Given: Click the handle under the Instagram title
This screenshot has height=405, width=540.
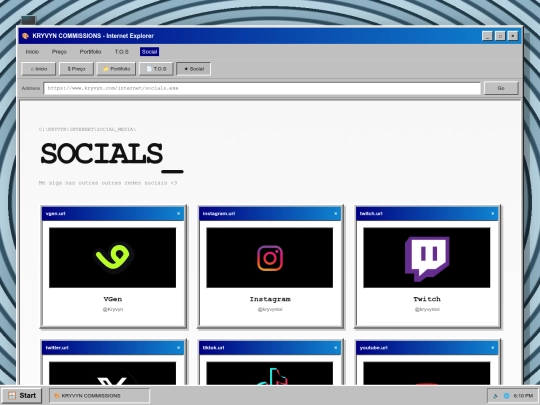Looking at the screenshot, I should coord(270,309).
